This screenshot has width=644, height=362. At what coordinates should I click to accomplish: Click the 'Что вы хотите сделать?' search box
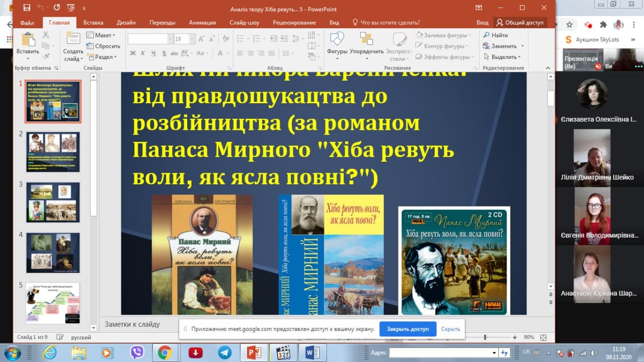click(386, 23)
